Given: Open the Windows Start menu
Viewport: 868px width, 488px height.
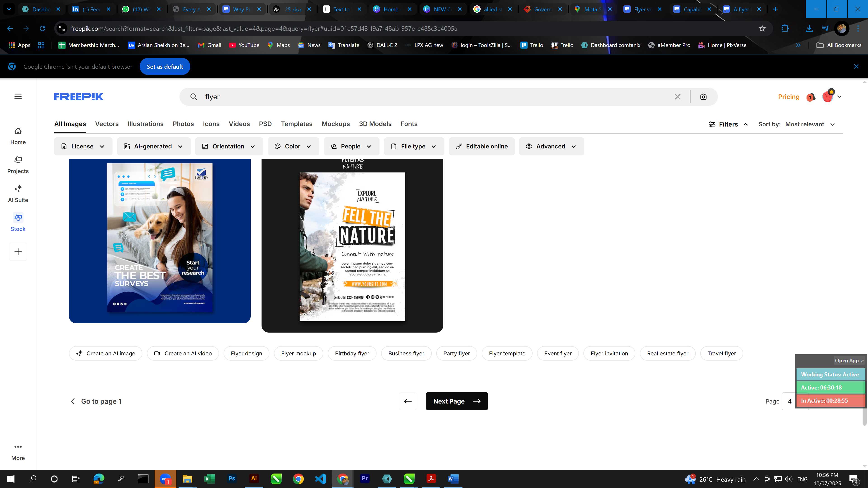Looking at the screenshot, I should pyautogui.click(x=10, y=479).
